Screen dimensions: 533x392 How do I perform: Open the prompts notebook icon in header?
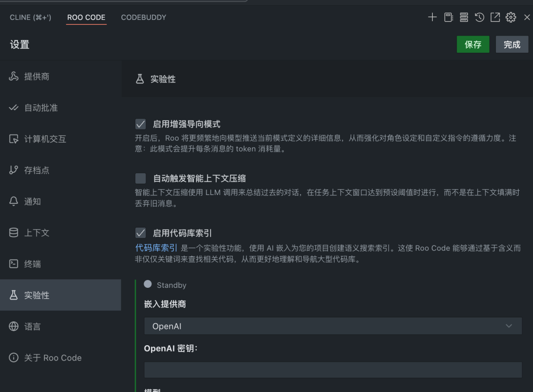click(448, 17)
